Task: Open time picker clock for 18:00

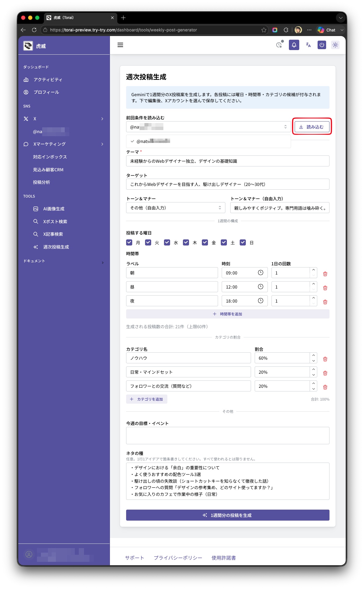Action: 260,301
